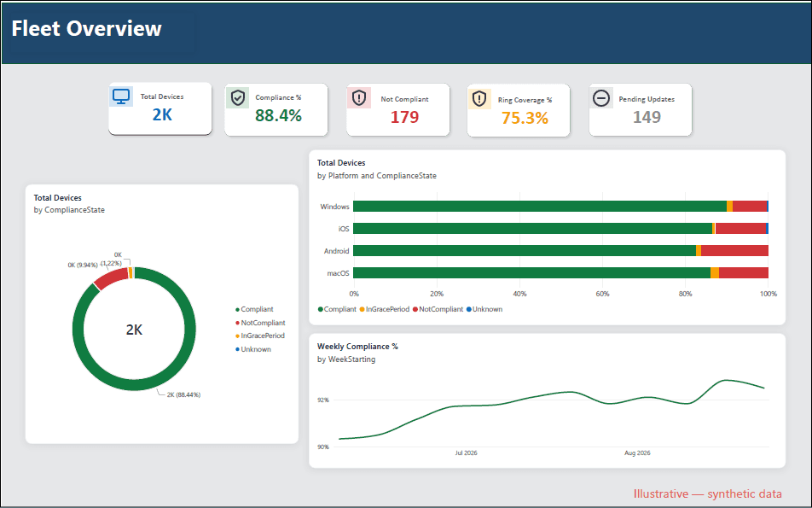Screen dimensions: 812x508
Task: Select the red NotCompliant slice of donut
Action: point(111,278)
